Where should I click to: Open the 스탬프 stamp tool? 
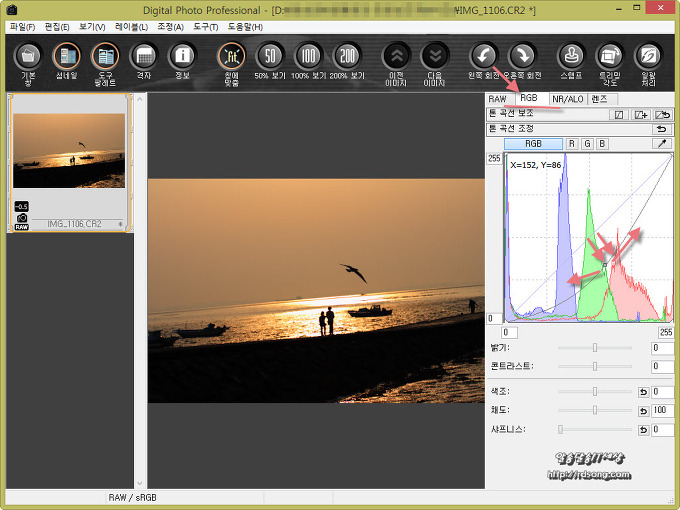(x=570, y=58)
